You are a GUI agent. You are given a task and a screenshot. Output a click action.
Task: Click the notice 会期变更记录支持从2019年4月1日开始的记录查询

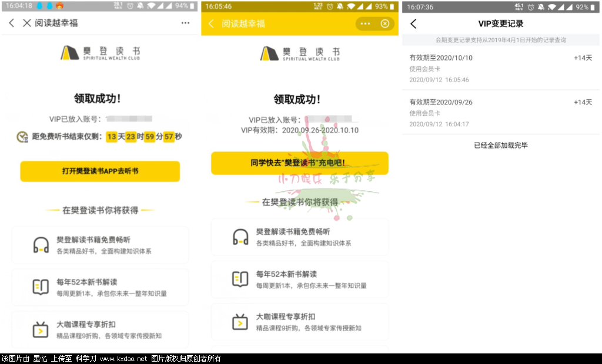tap(501, 40)
